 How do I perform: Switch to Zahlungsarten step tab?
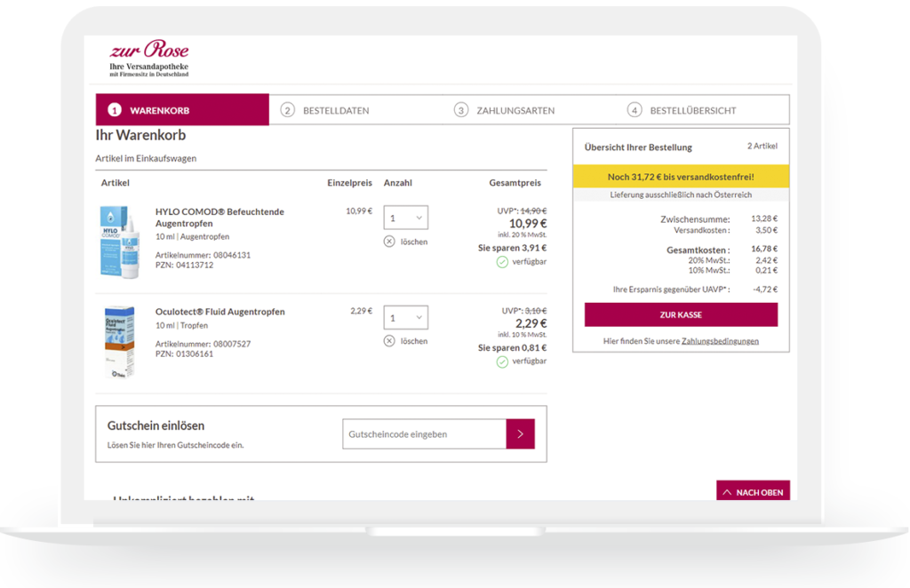pyautogui.click(x=515, y=111)
